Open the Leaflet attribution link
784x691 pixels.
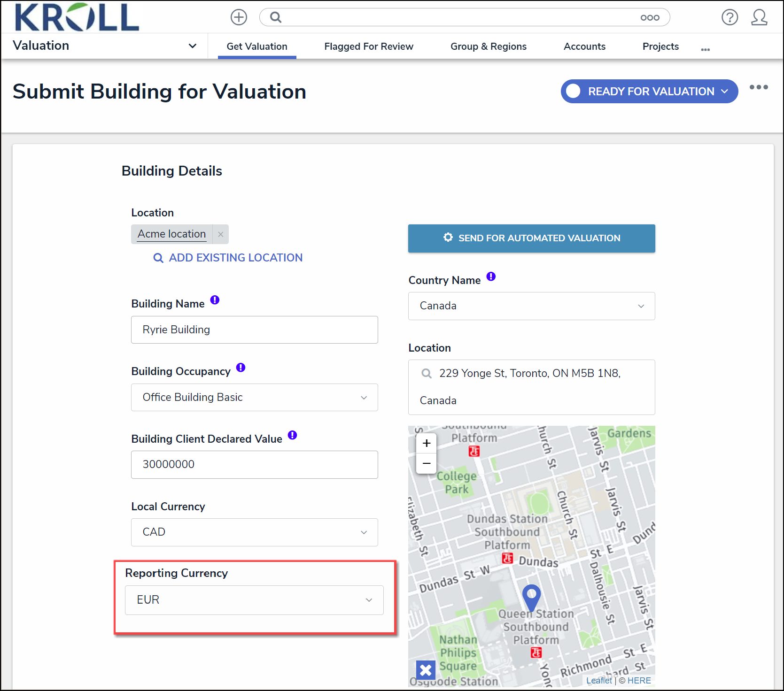click(599, 680)
